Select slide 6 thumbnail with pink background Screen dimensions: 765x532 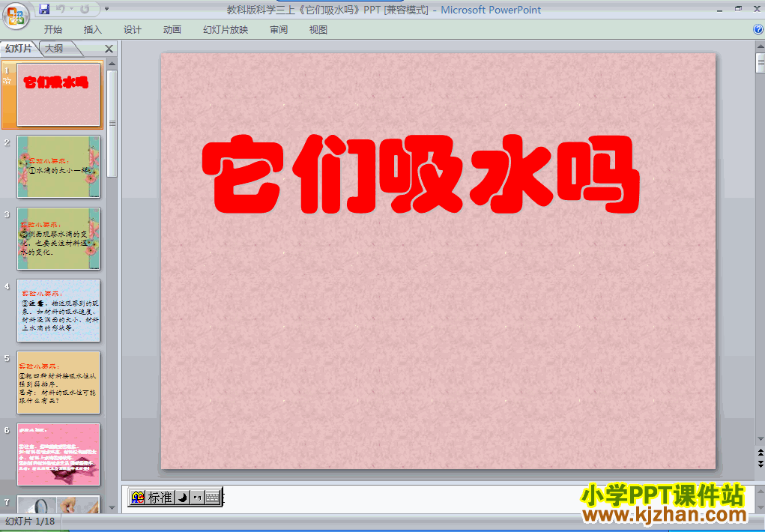[58, 454]
